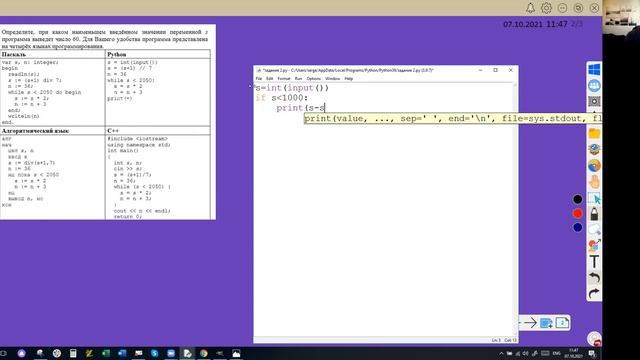Open the File menu in IDLE
This screenshot has width=640, height=360.
[259, 78]
